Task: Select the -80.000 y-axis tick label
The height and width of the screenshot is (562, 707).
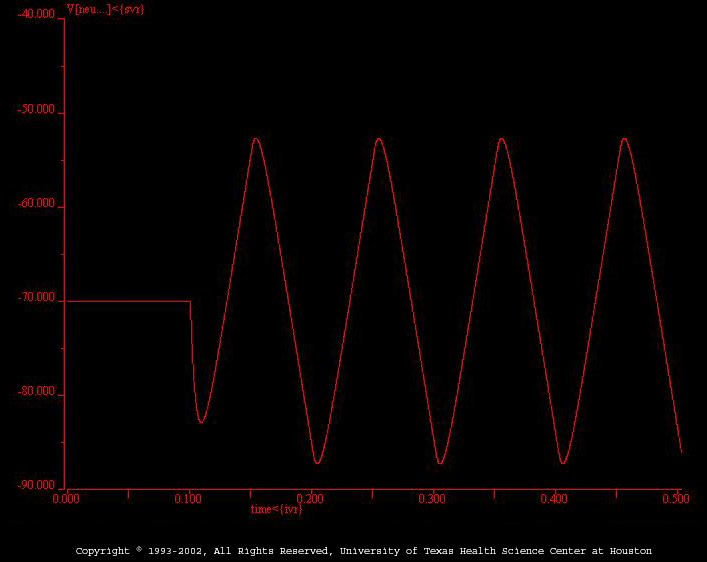Action: tap(37, 393)
